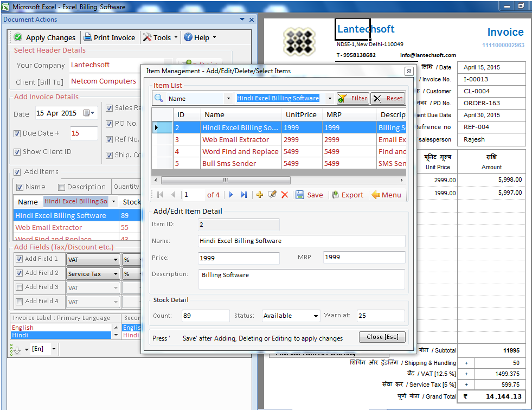Select English as primary invoice label language
The height and width of the screenshot is (410, 532).
pos(61,328)
